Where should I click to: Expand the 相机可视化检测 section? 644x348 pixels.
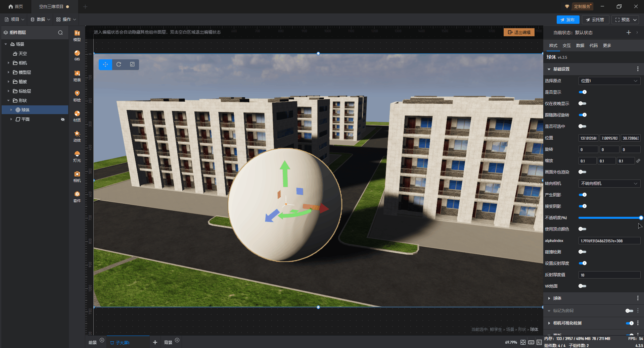point(549,323)
